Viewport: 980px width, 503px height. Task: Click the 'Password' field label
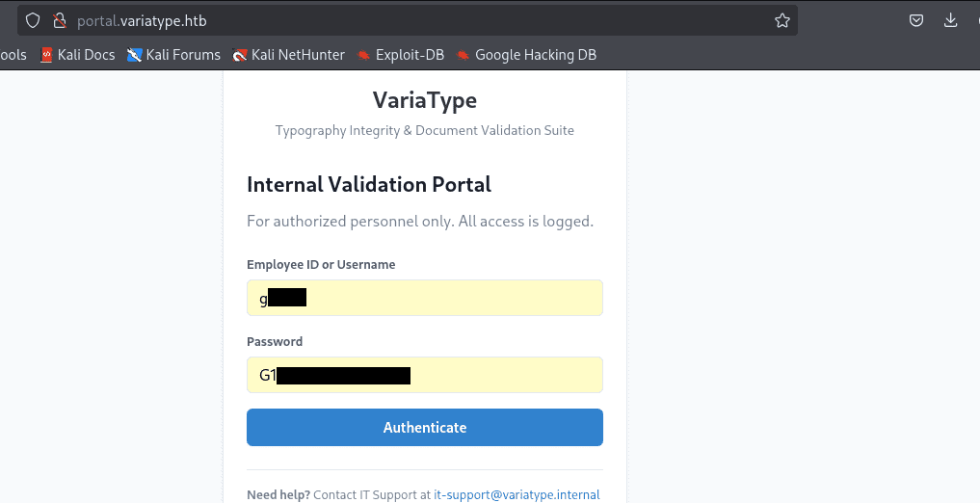click(275, 341)
